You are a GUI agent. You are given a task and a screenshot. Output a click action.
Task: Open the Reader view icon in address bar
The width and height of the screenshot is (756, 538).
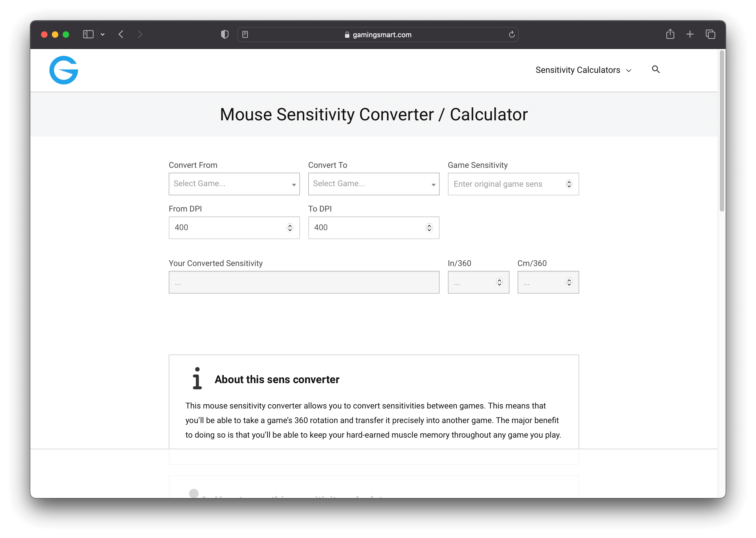click(x=245, y=35)
